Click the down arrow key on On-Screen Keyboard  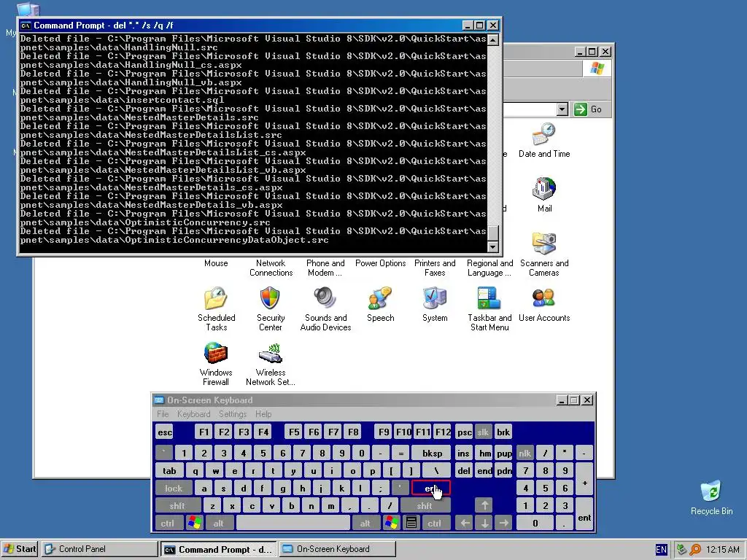pyautogui.click(x=484, y=523)
